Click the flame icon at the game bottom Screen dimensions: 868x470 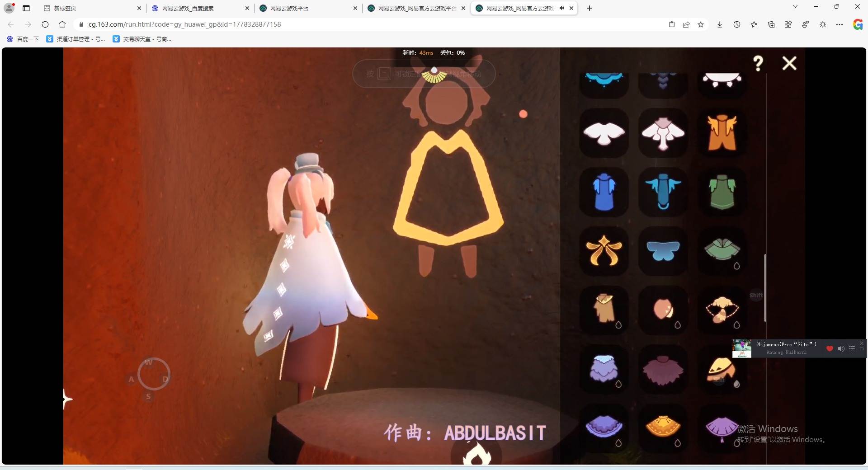pyautogui.click(x=476, y=453)
